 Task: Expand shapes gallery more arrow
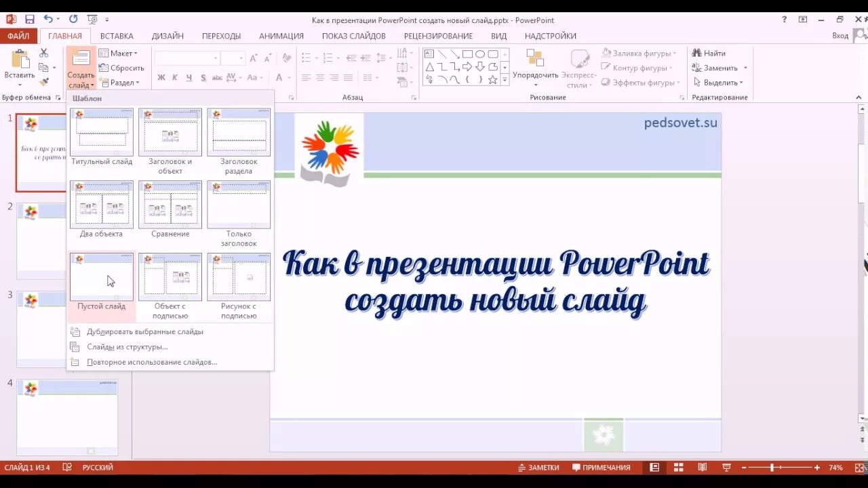(x=505, y=79)
